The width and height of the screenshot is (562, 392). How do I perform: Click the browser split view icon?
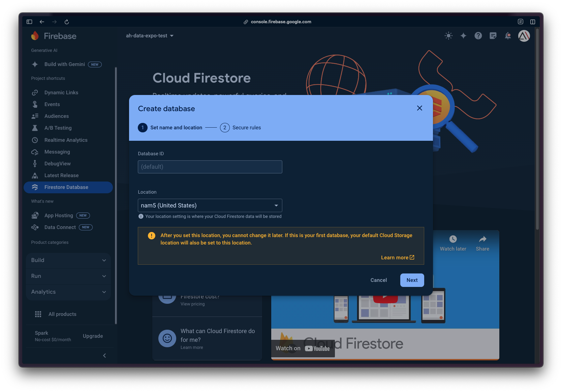coord(533,22)
